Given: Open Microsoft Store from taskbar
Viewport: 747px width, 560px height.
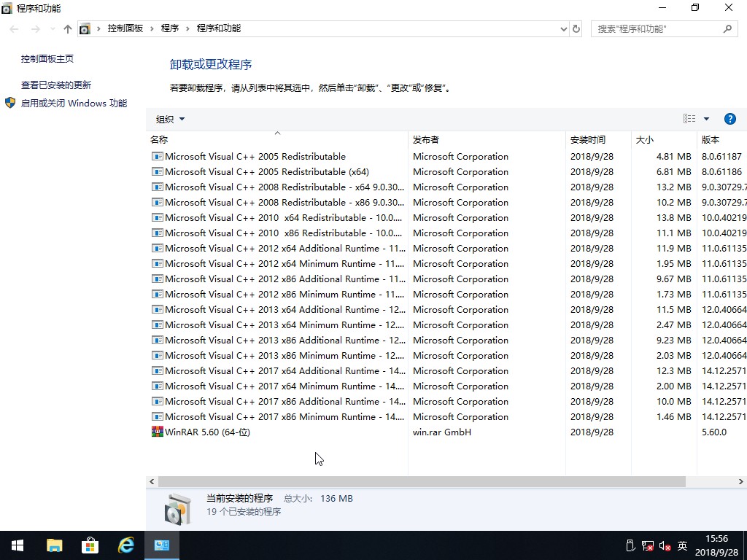Looking at the screenshot, I should [x=90, y=545].
